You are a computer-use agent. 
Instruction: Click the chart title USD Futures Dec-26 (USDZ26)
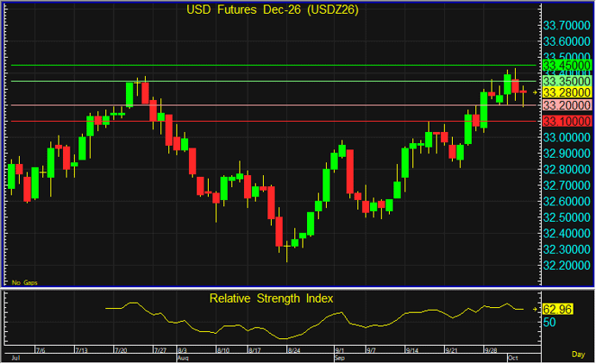(x=273, y=9)
